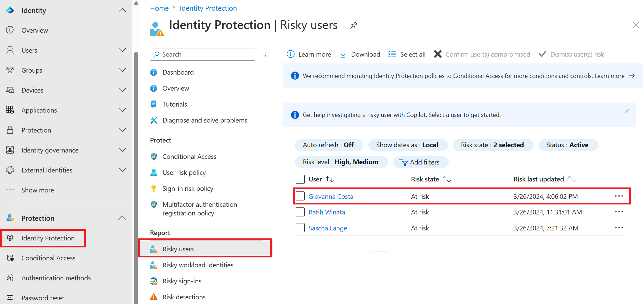Select the Sign-in risk policy key icon
The width and height of the screenshot is (644, 304).
point(154,188)
